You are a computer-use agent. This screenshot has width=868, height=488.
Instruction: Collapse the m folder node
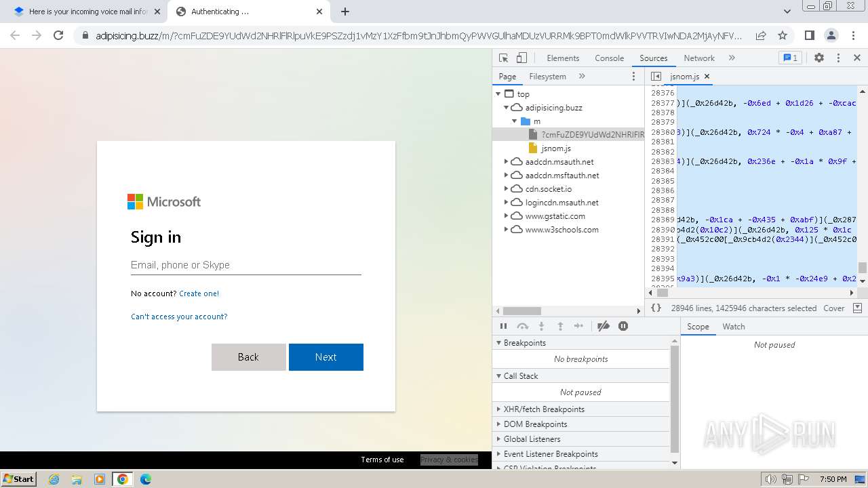click(x=514, y=121)
